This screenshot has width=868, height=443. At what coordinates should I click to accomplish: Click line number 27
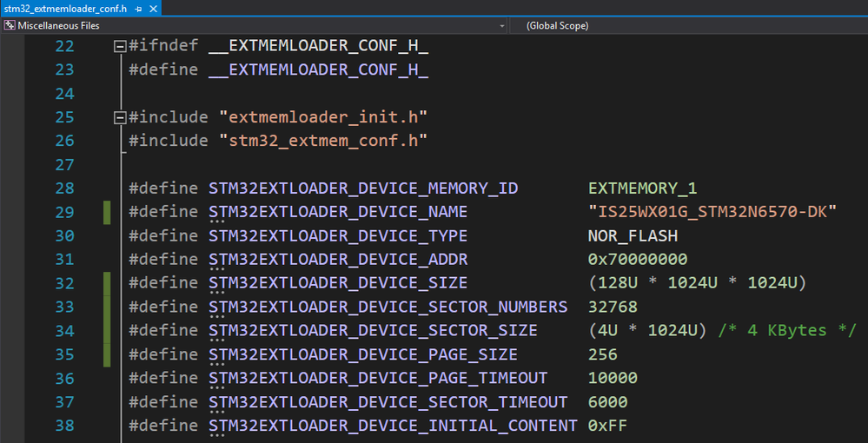65,164
